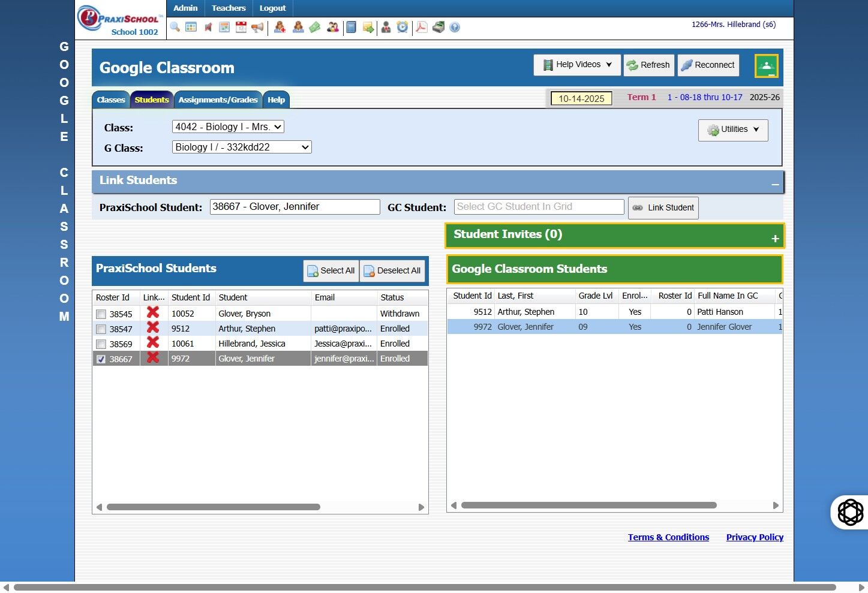Open the Teachers menu
This screenshot has height=593, width=868.
click(x=229, y=8)
